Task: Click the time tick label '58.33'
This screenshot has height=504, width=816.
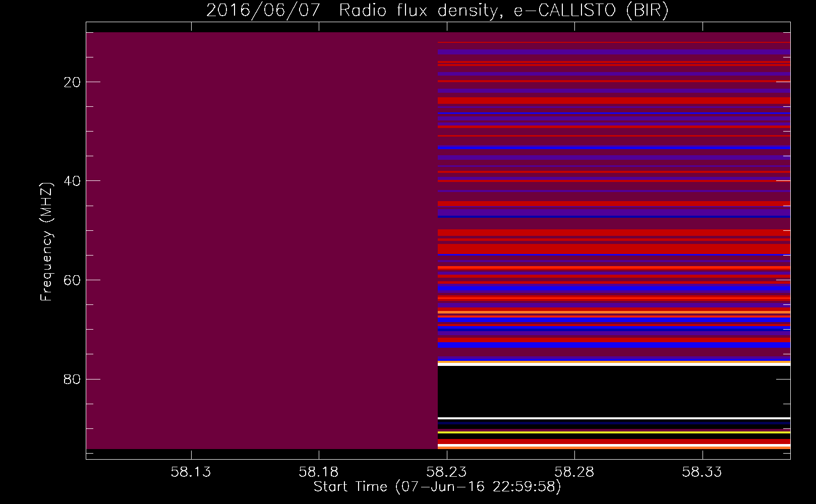Action: 702,472
